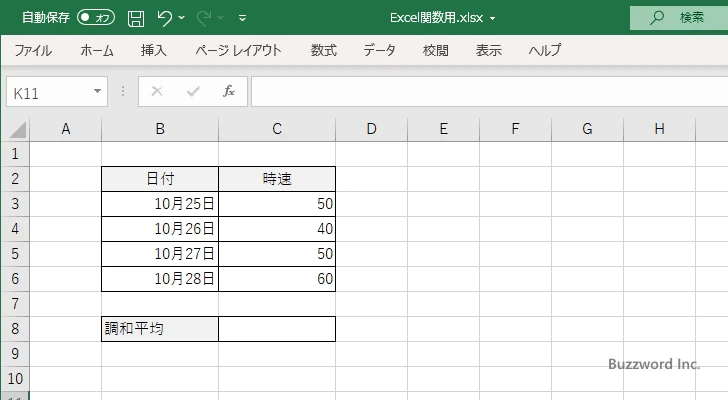This screenshot has height=400, width=728.
Task: Select column A header
Action: coord(65,129)
